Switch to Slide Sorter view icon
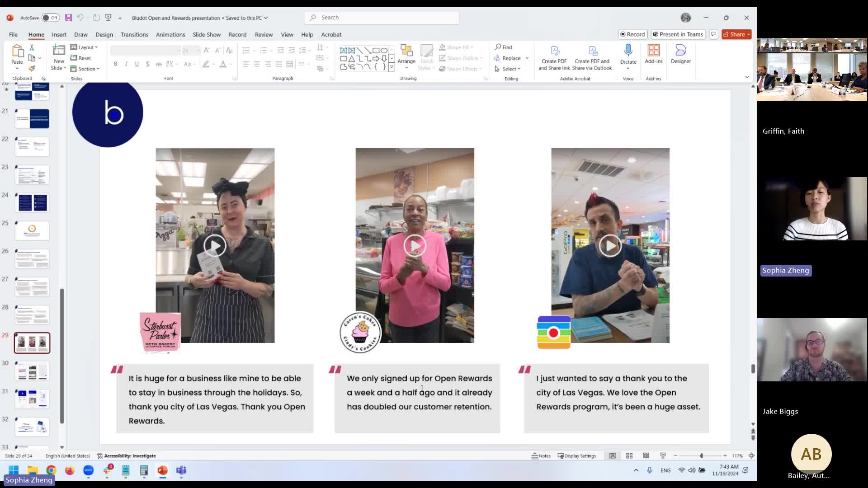Viewport: 868px width, 488px height. coord(629,456)
